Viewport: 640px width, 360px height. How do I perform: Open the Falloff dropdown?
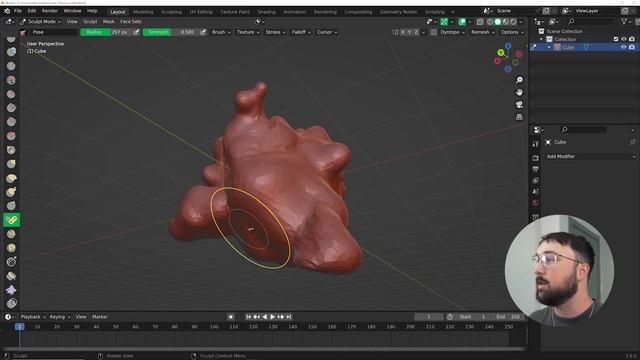tap(301, 32)
